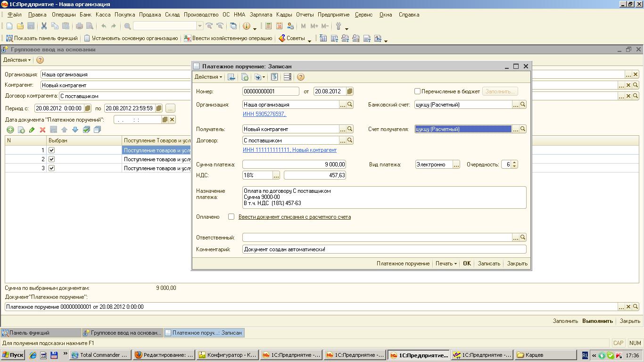
Task: Toggle Перечисление в бюджет checkbox
Action: coord(417,91)
